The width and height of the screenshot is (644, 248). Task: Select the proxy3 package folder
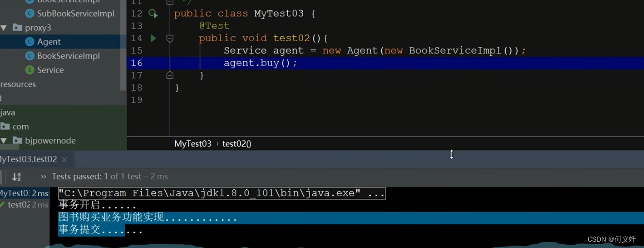point(38,28)
